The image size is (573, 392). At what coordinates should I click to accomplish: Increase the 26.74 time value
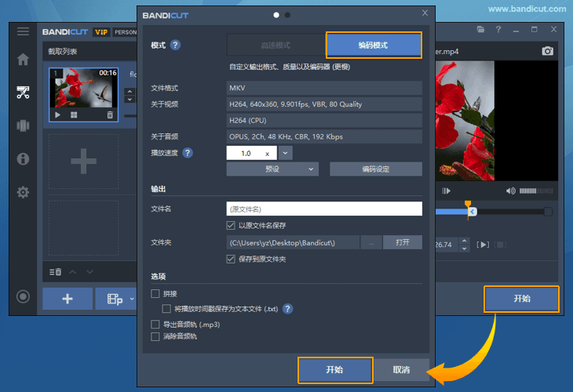[464, 241]
